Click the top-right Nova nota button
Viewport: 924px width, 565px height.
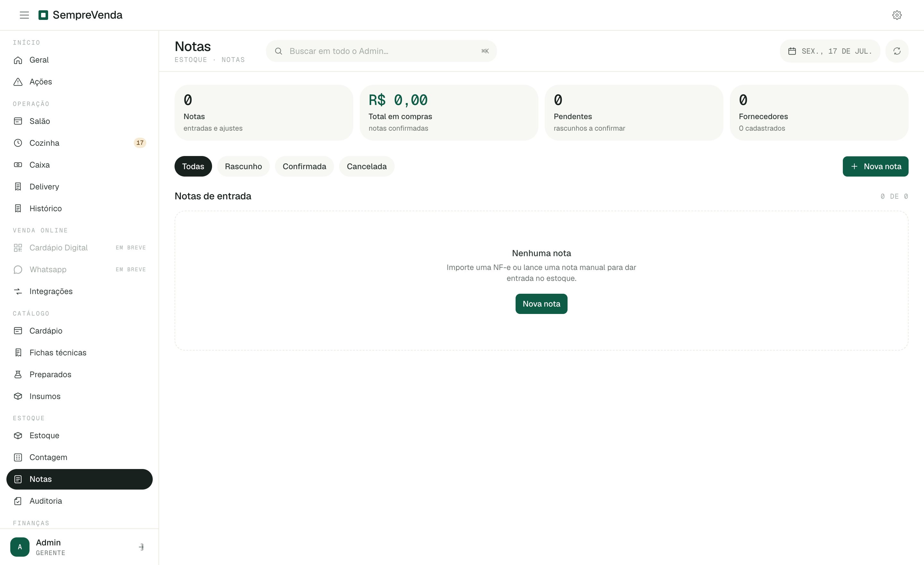(x=875, y=166)
